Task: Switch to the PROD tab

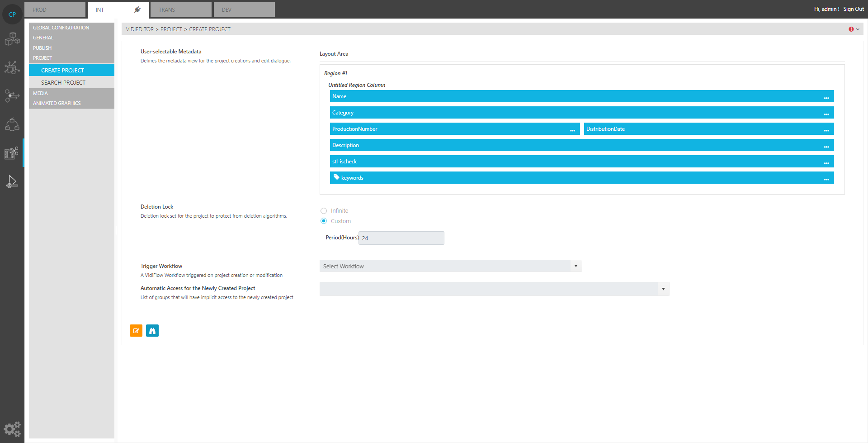Action: [55, 9]
